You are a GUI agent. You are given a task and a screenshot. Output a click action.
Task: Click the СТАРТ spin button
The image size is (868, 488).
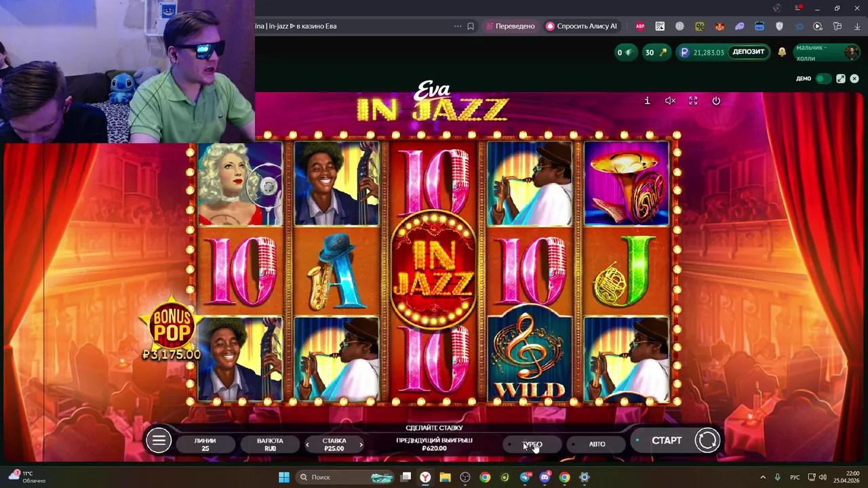667,441
